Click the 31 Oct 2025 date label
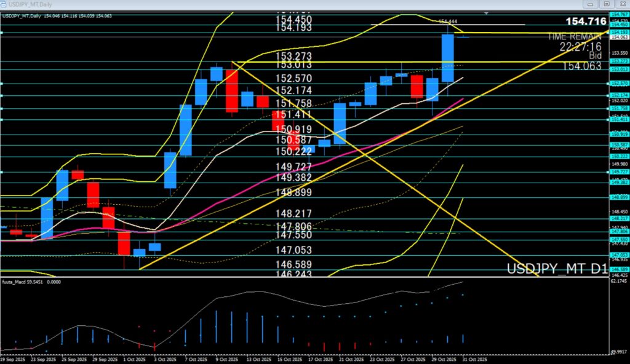The width and height of the screenshot is (630, 364). pyautogui.click(x=474, y=360)
